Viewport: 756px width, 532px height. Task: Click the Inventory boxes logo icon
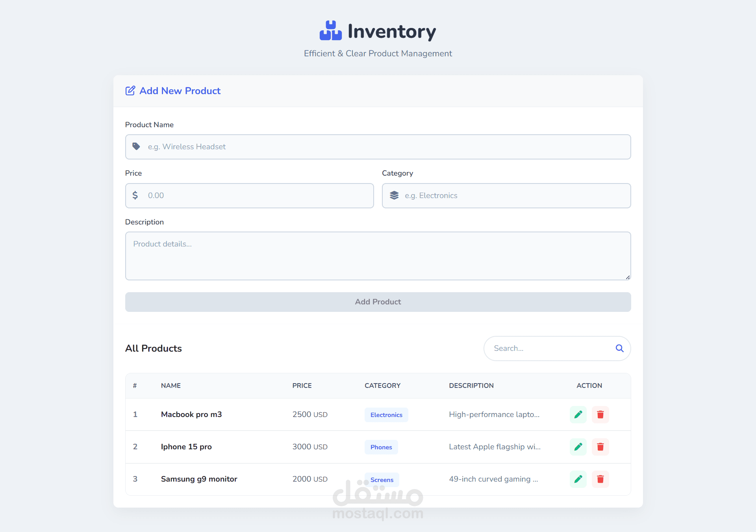tap(330, 31)
